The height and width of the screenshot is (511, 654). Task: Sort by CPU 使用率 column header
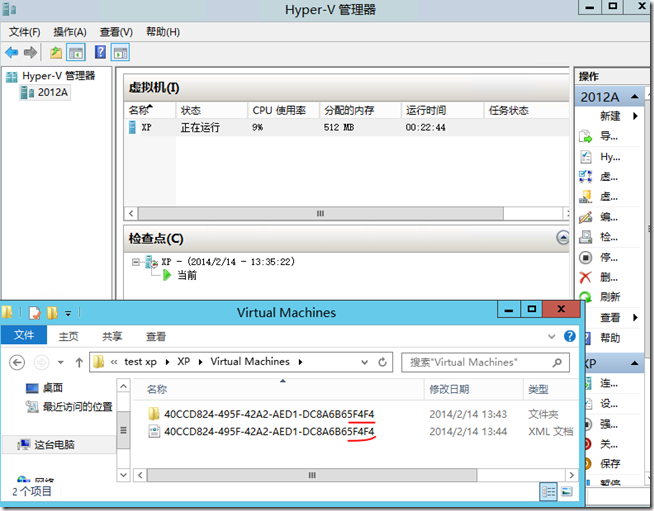point(284,111)
